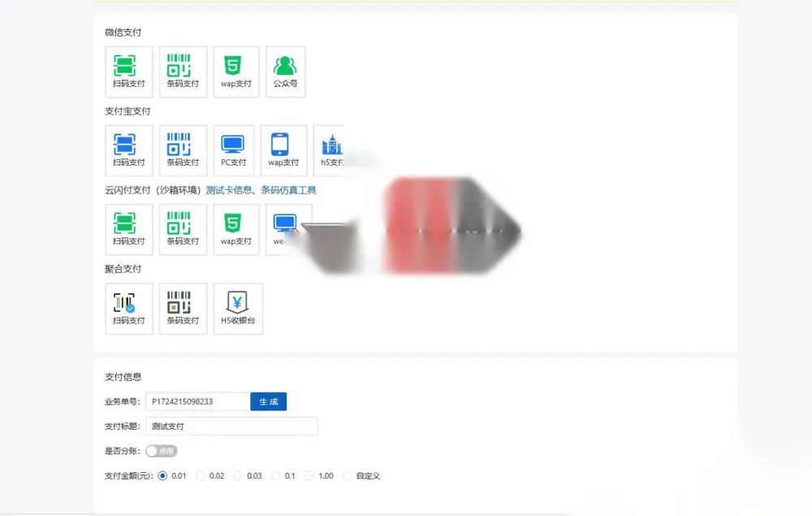
Task: Open the H5收银台 cashier option
Action: [x=238, y=308]
